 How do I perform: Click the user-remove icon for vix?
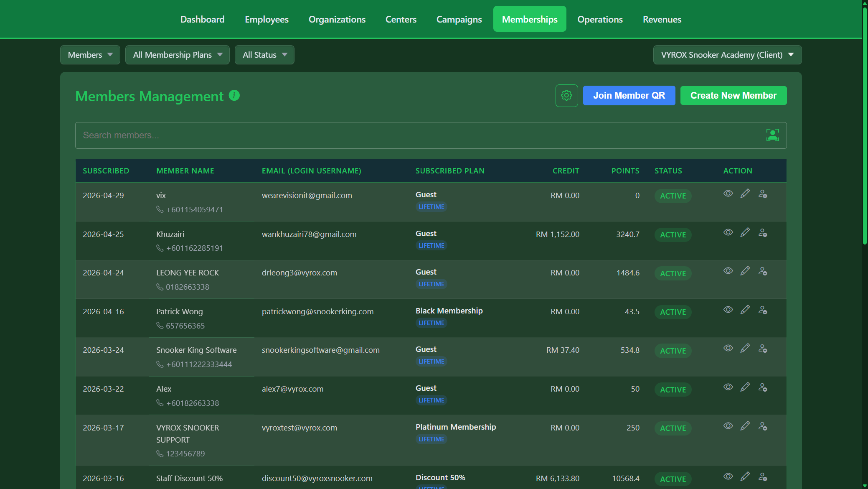coord(763,194)
